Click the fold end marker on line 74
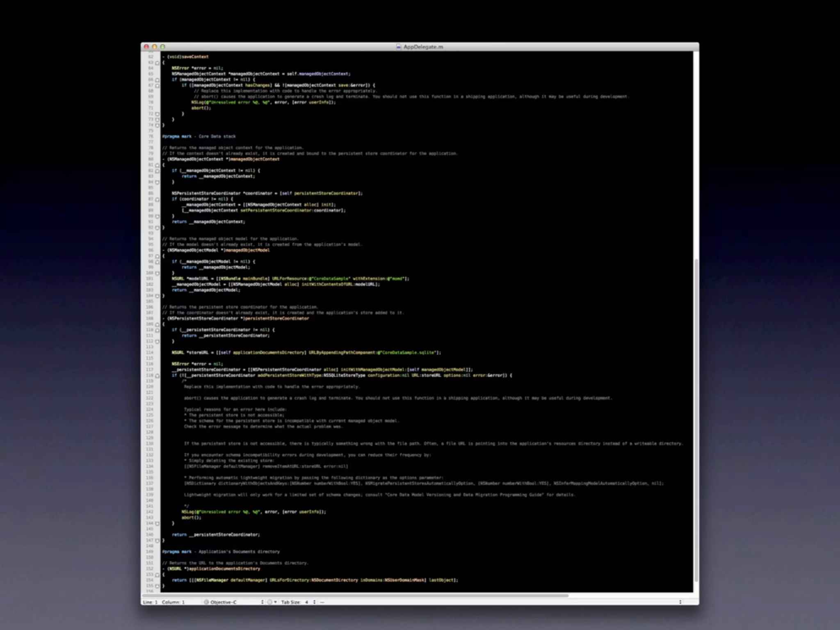Screen dimensions: 840x630 pyautogui.click(x=157, y=125)
